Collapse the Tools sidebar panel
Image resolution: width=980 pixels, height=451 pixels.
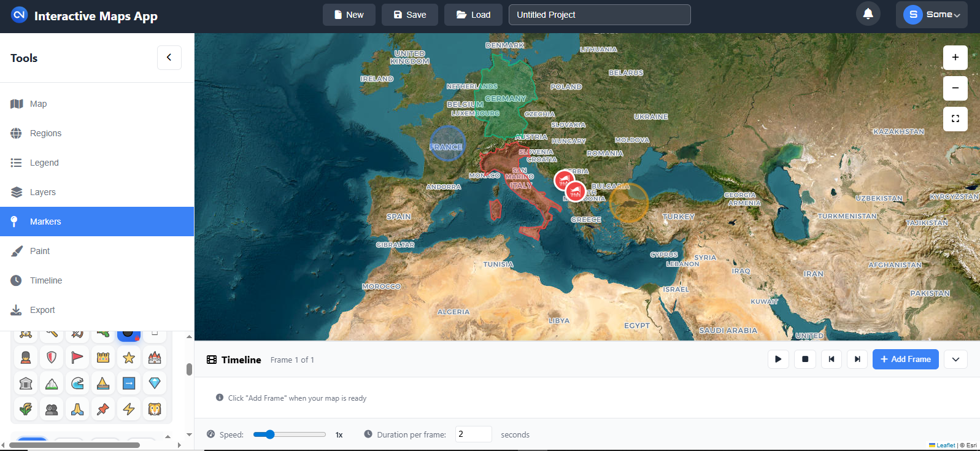[x=169, y=58]
